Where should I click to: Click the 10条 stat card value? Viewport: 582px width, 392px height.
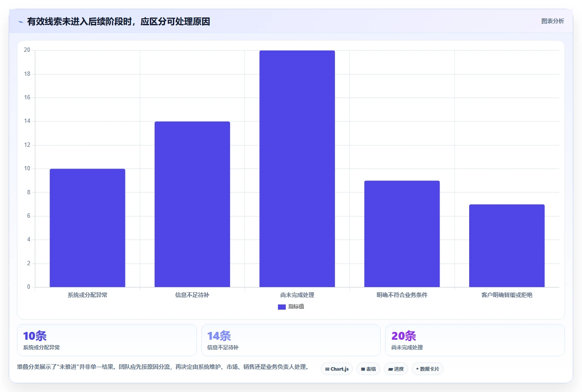(35, 336)
